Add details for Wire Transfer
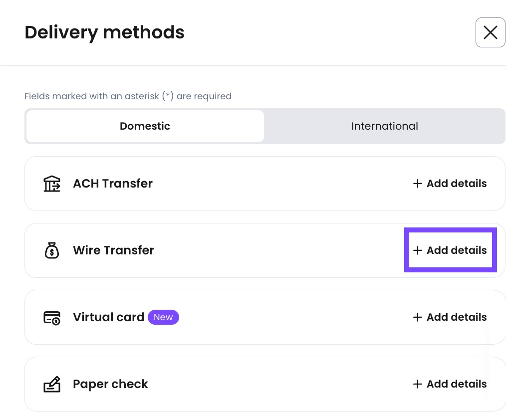Viewport: 506px width, 420px height. pyautogui.click(x=450, y=250)
